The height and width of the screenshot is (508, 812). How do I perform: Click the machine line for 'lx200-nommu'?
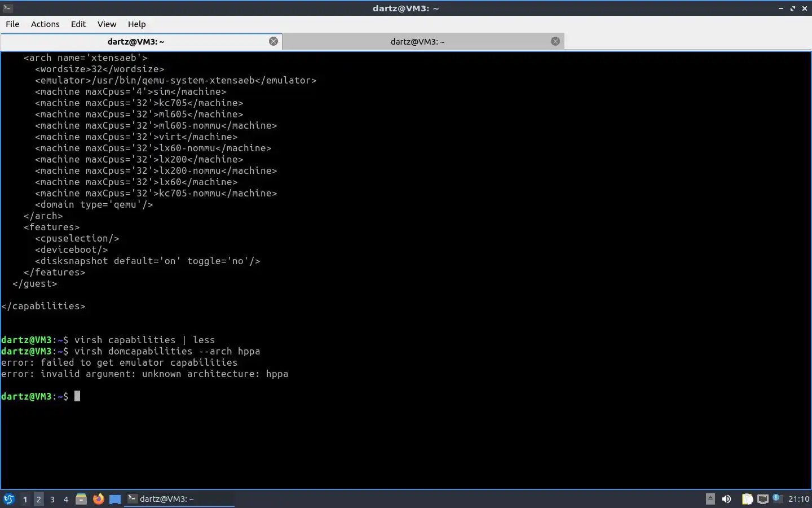point(156,170)
